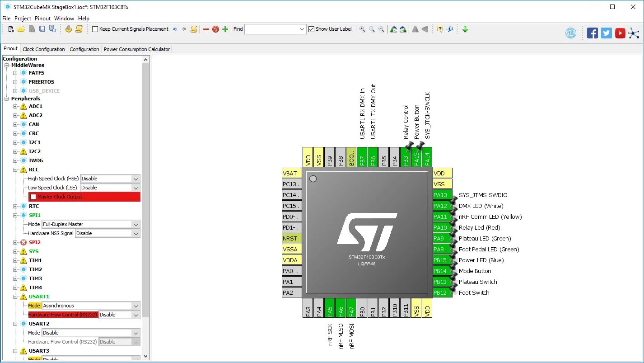The height and width of the screenshot is (363, 644).
Task: Uncheck the Show User Label checkbox
Action: (x=311, y=29)
